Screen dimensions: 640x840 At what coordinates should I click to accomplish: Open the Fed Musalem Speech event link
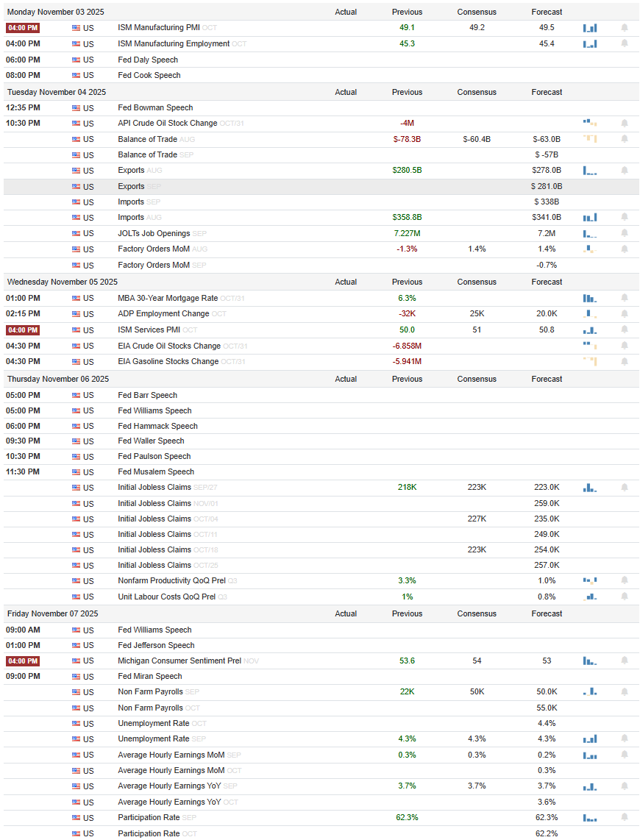pos(156,472)
